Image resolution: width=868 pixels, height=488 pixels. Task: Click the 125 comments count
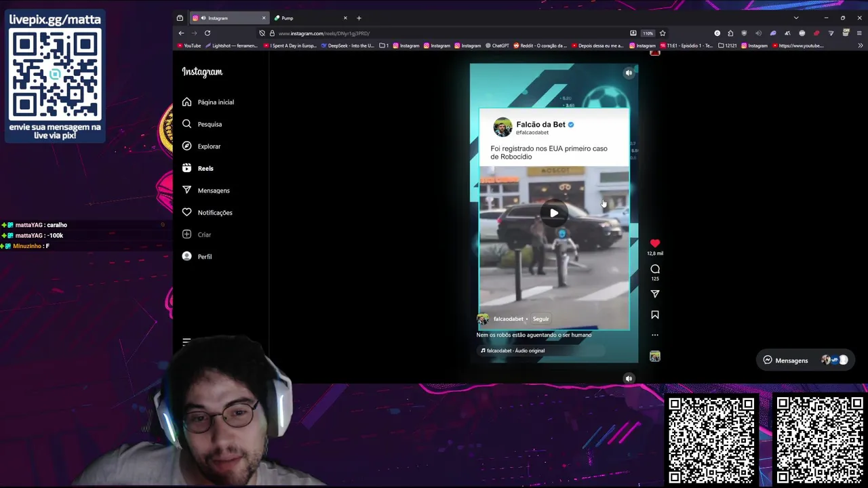[655, 279]
